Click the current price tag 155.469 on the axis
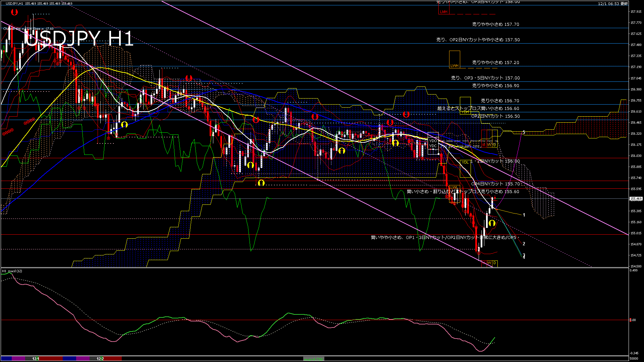This screenshot has width=644, height=362. click(636, 199)
